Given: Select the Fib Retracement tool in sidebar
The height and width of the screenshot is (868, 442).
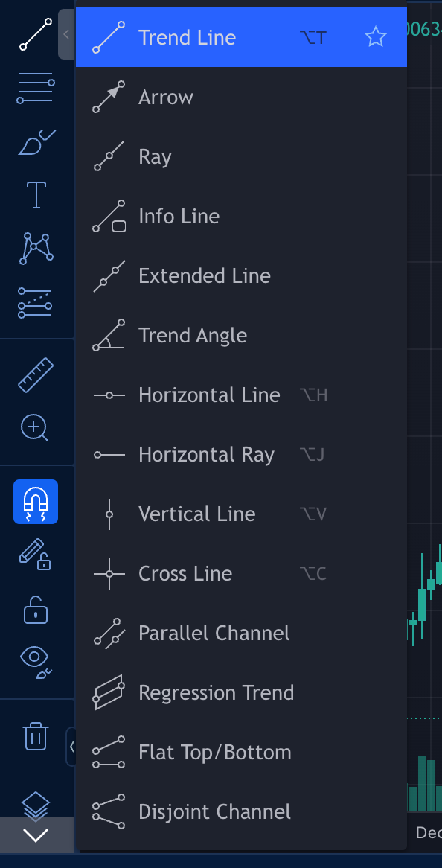Looking at the screenshot, I should pos(36,87).
